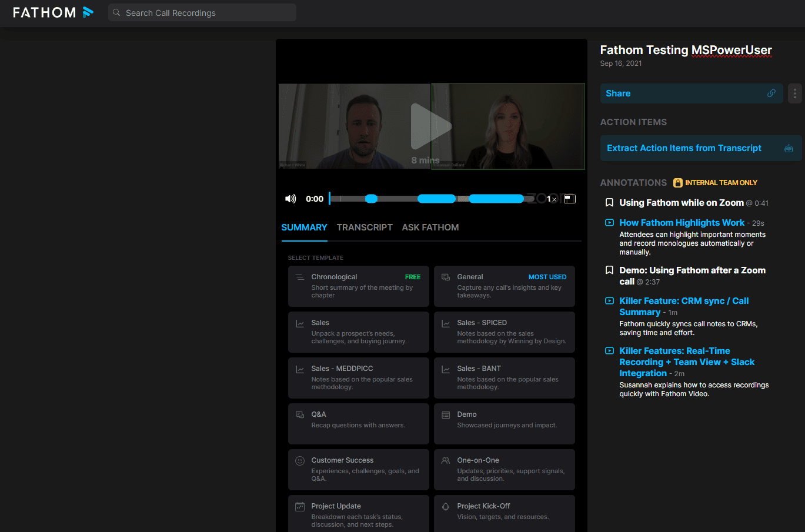This screenshot has height=532, width=805.
Task: Click the chart icon on the Sales - SPICED card
Action: [x=446, y=322]
